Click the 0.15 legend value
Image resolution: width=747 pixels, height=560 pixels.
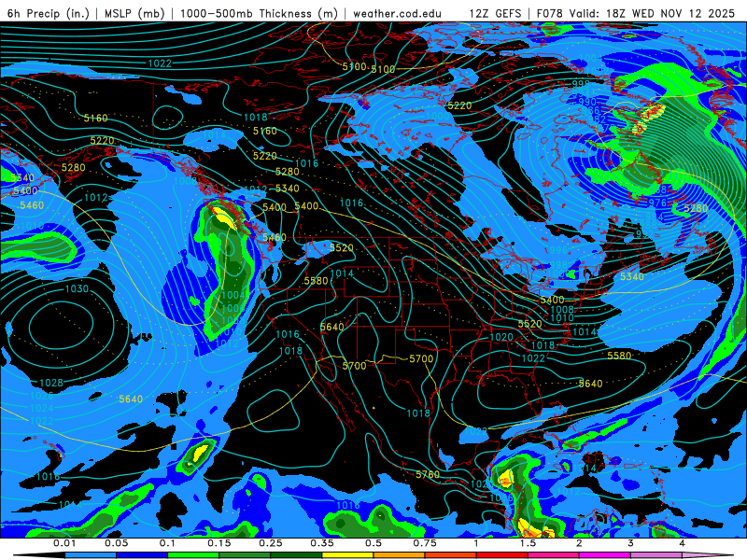tap(218, 543)
